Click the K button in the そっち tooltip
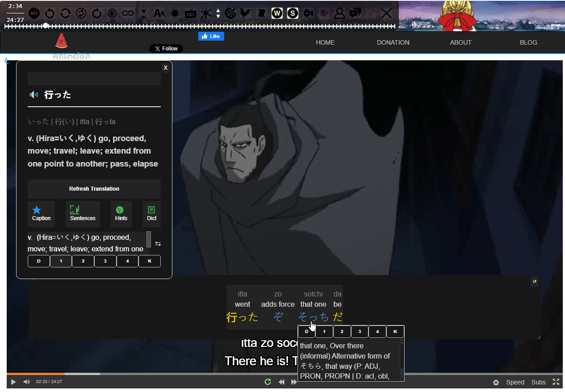The height and width of the screenshot is (392, 565). pyautogui.click(x=395, y=332)
